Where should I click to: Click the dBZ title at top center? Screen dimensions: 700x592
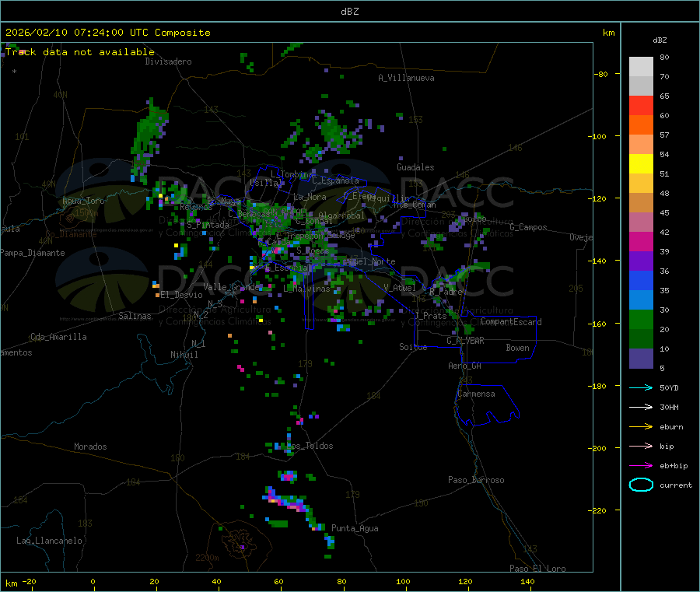pos(349,12)
